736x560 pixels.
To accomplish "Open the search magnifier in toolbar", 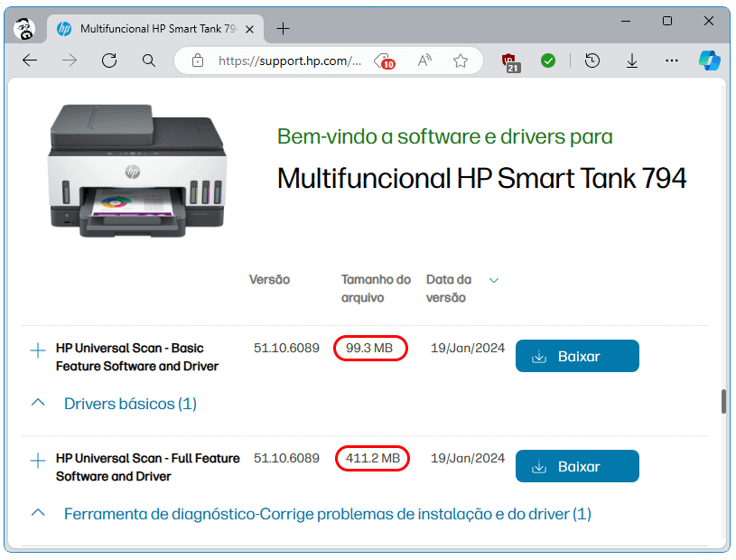I will [149, 61].
